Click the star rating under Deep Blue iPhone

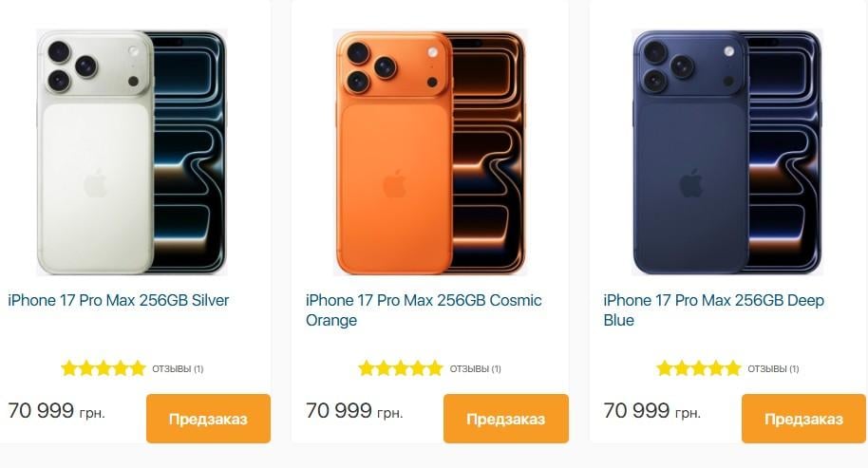(699, 368)
